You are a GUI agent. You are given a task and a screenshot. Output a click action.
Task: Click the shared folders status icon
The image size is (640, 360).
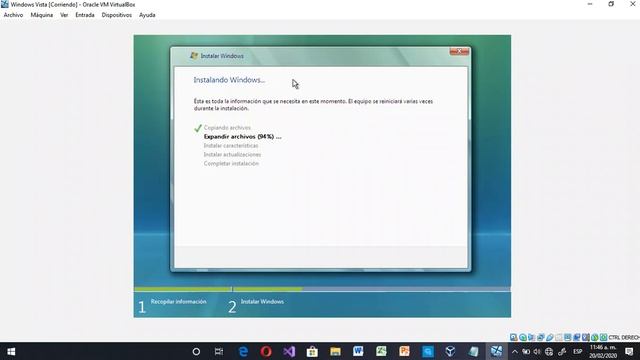(x=559, y=337)
